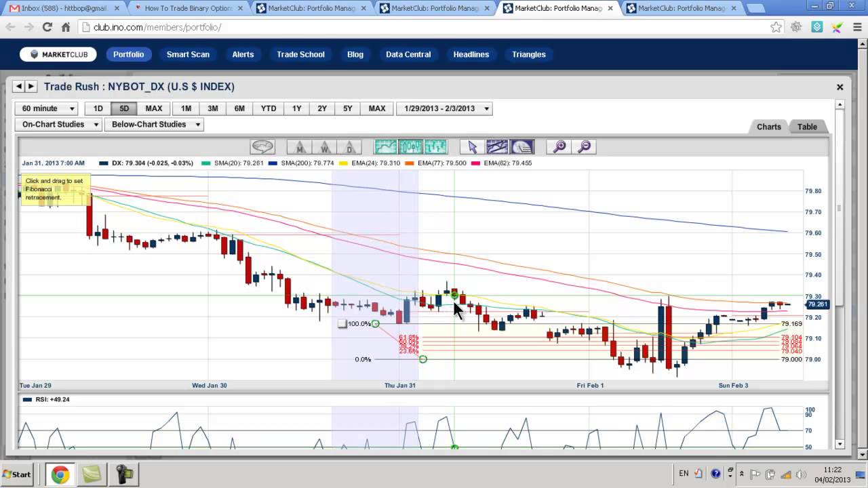Open Data Central in navigation
Viewport: 868px width, 488px height.
click(x=408, y=54)
